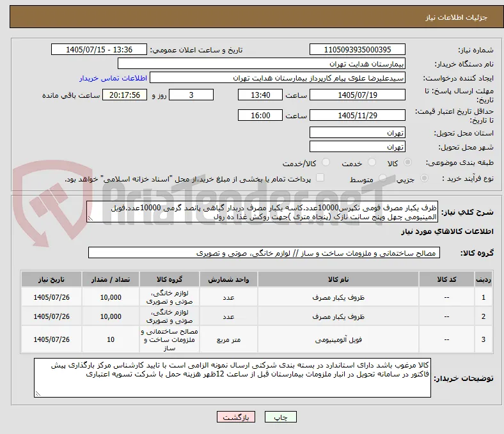Click ظروف یکبار مصرف in row 2
The image size is (504, 434).
(338, 317)
